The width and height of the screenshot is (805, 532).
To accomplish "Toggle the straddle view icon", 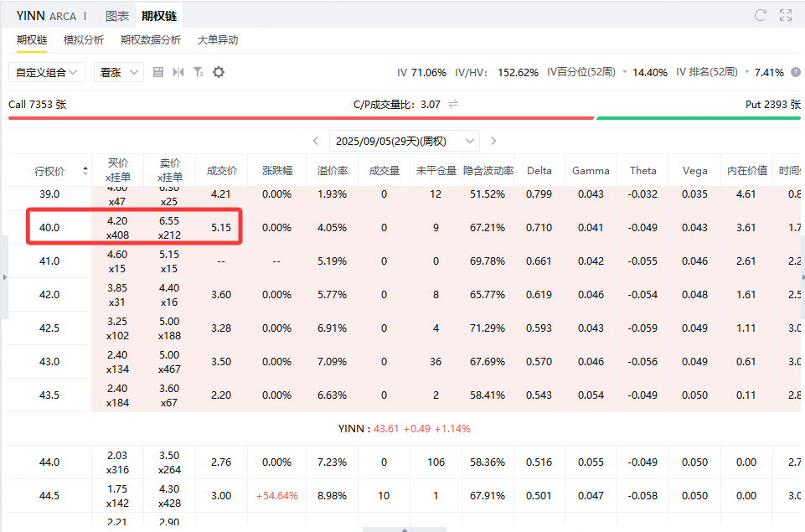I will coord(178,72).
